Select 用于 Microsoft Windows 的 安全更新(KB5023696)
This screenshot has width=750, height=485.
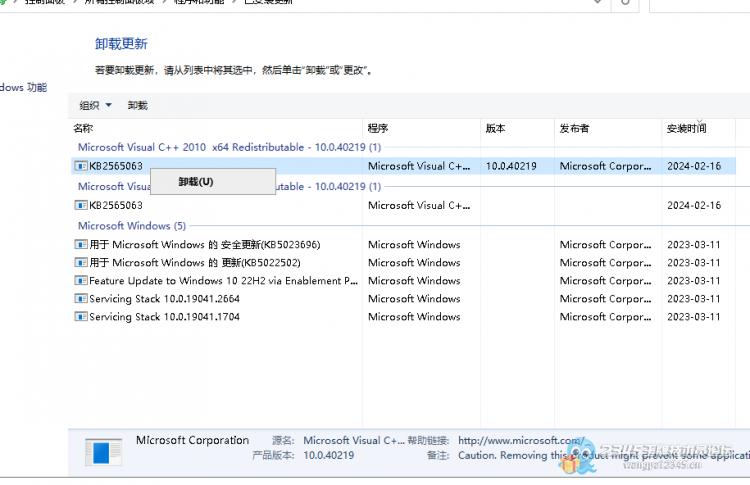pos(205,244)
